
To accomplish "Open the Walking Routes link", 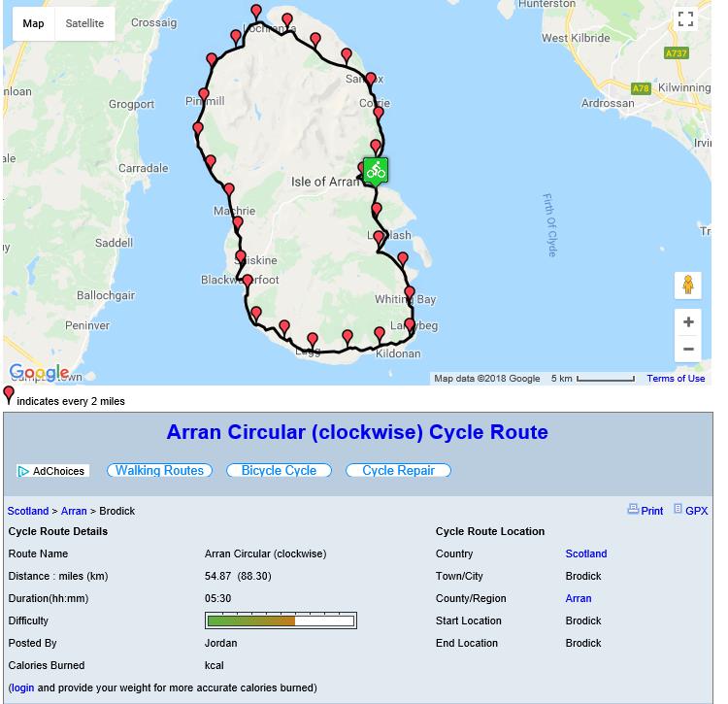I will coord(159,470).
